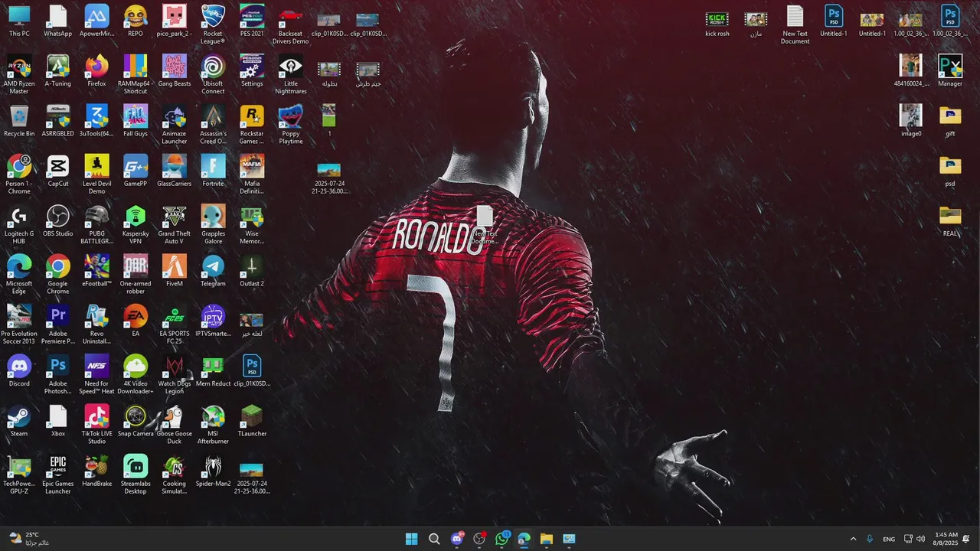Open Assassin's Creed desktop shortcut

[x=213, y=124]
